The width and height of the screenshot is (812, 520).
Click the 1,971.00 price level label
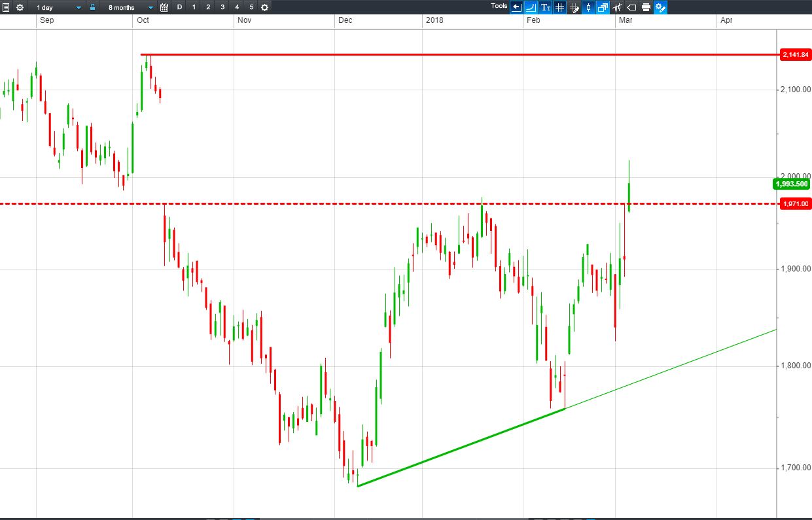pyautogui.click(x=795, y=204)
